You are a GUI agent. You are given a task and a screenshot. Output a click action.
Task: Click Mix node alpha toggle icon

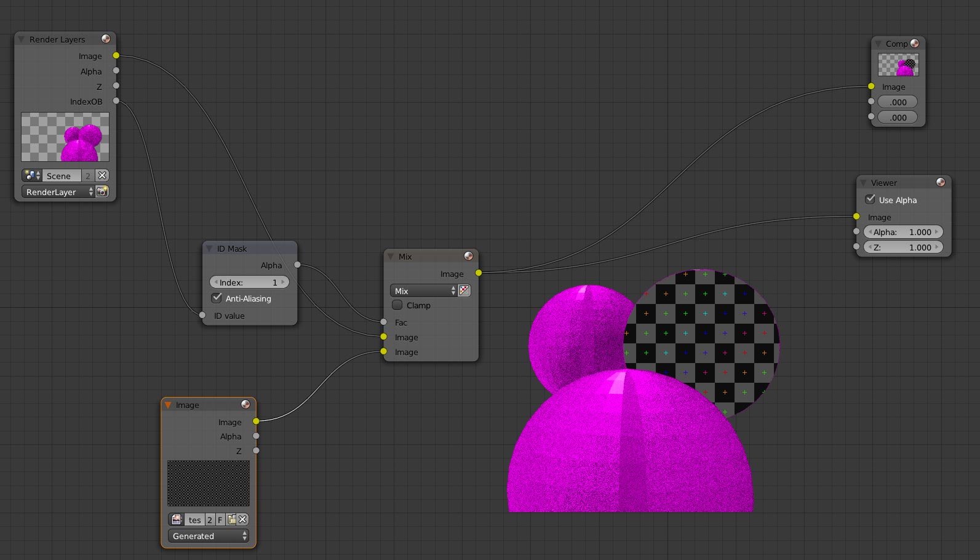tap(464, 290)
